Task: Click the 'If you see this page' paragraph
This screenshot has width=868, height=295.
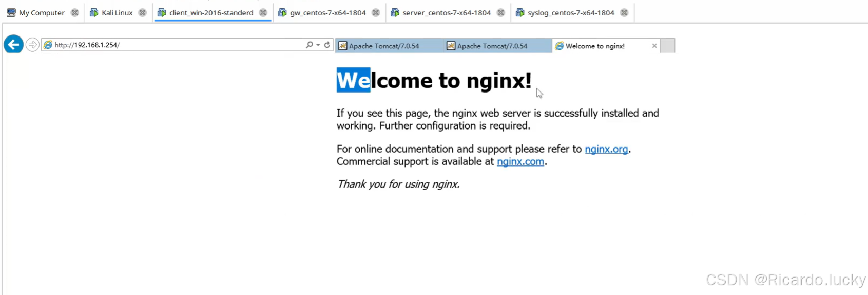Action: pyautogui.click(x=498, y=119)
